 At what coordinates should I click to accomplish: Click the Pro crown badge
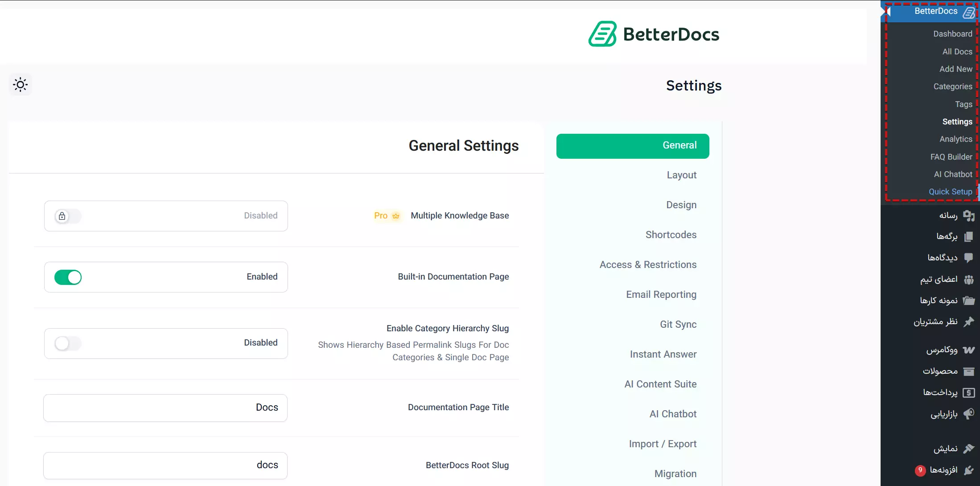point(387,216)
